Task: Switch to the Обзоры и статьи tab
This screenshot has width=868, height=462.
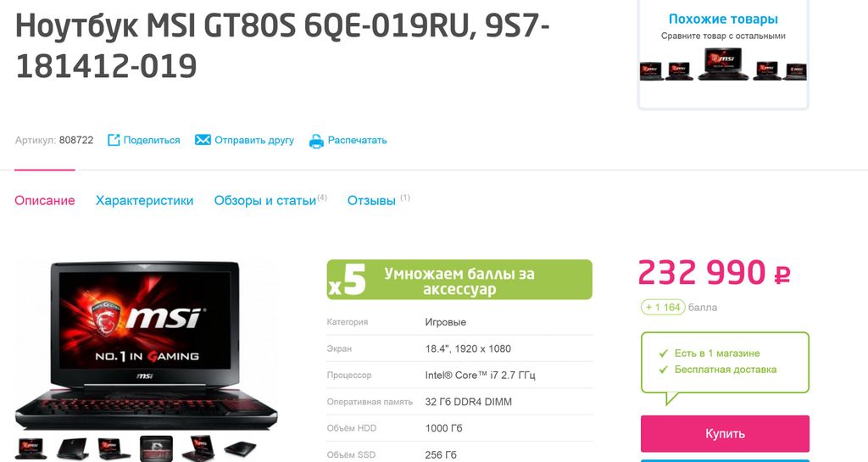Action: tap(265, 200)
